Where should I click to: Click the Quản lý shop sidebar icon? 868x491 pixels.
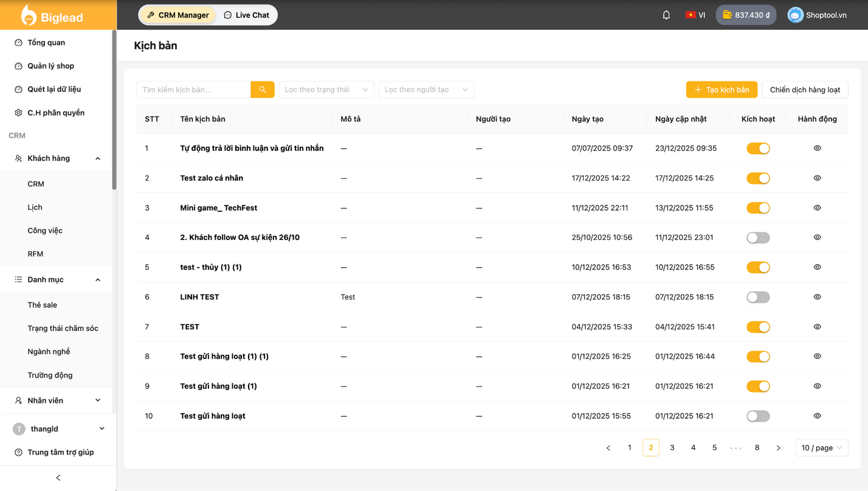click(18, 66)
